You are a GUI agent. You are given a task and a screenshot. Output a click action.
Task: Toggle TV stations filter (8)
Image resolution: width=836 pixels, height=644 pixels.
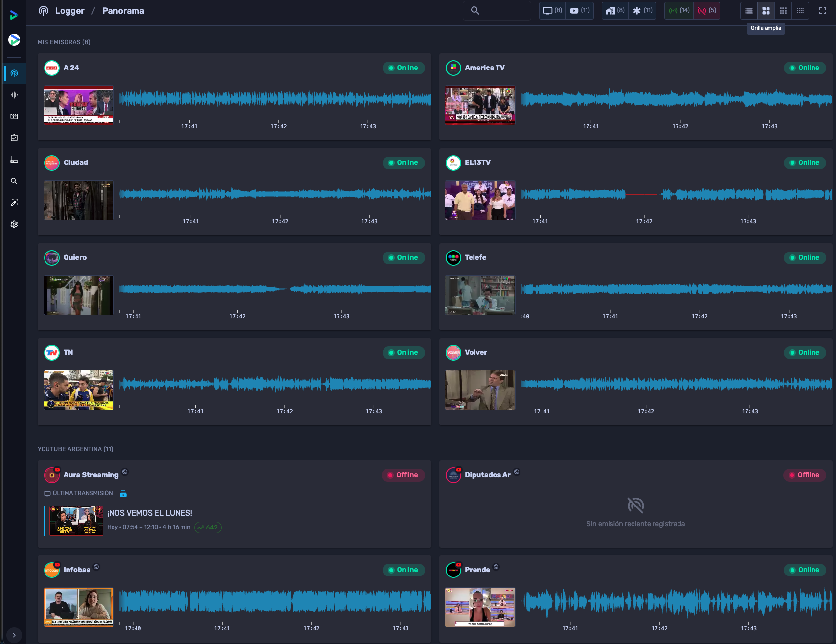(x=553, y=11)
